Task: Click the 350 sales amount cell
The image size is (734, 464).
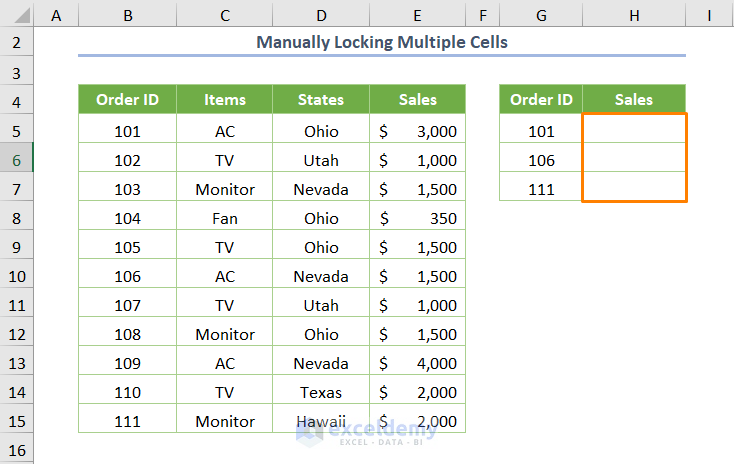Action: click(417, 218)
